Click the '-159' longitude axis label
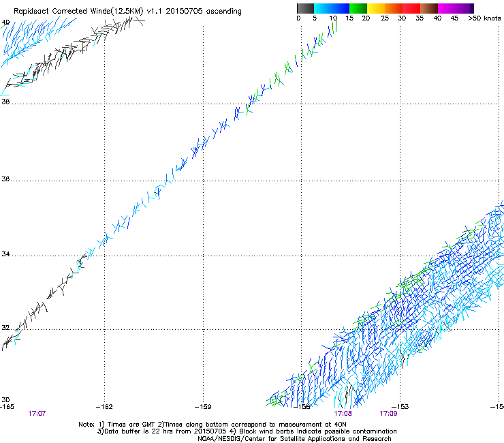Screen dimensions: 504x443 203,407
